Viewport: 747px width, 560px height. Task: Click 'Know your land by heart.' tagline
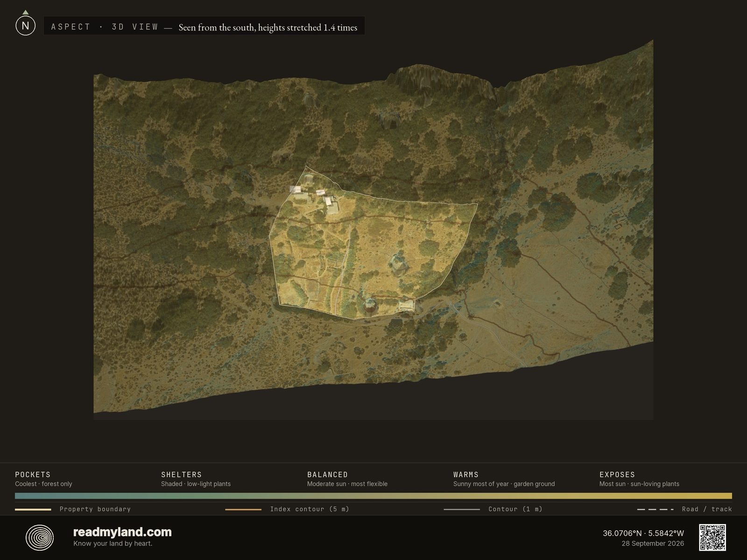(x=113, y=544)
